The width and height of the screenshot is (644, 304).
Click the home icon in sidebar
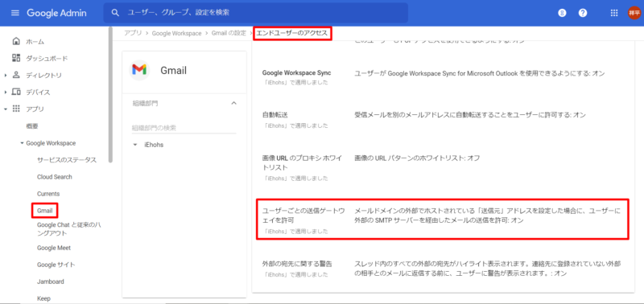(16, 42)
